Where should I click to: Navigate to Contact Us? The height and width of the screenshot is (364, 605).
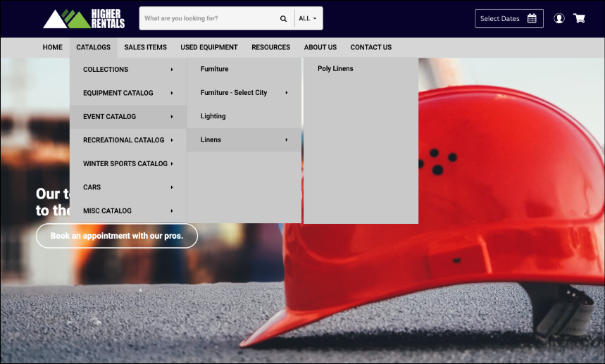point(370,47)
